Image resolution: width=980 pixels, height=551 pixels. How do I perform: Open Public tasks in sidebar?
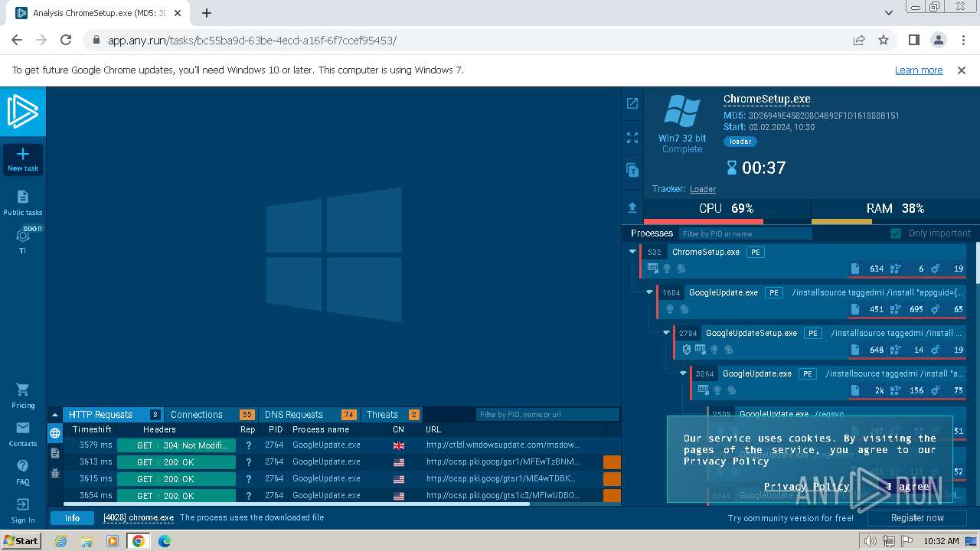coord(23,203)
